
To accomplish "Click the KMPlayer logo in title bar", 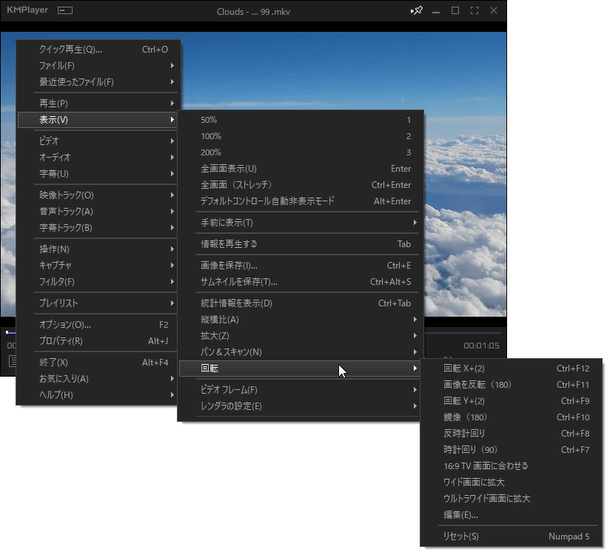I will point(27,11).
